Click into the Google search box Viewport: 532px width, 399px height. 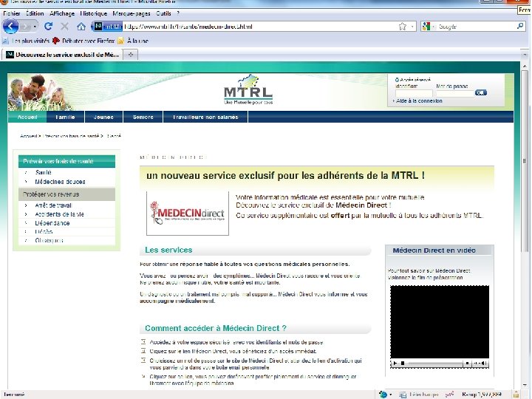(476, 27)
